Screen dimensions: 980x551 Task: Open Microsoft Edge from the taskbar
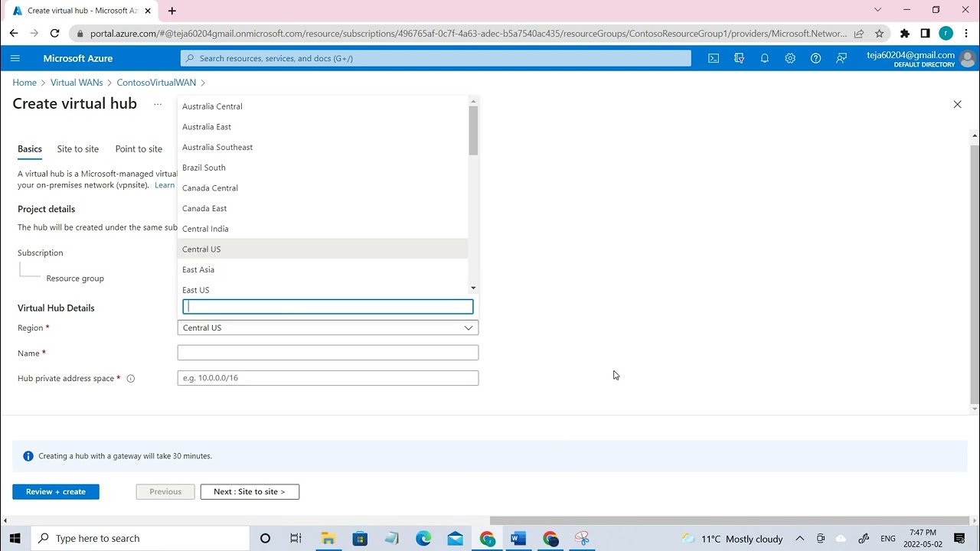pyautogui.click(x=423, y=538)
